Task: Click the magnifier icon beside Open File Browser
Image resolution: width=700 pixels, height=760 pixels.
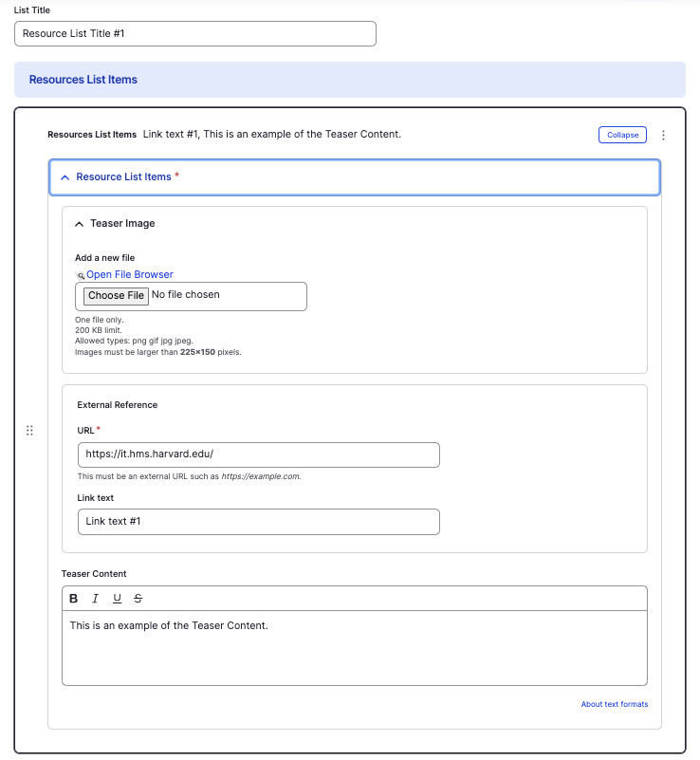Action: click(x=81, y=275)
